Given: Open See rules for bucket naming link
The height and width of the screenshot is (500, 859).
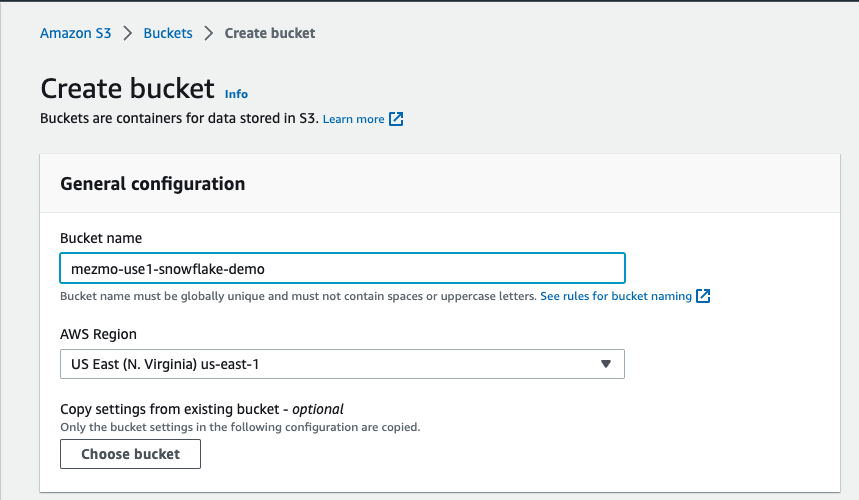Looking at the screenshot, I should [x=616, y=296].
